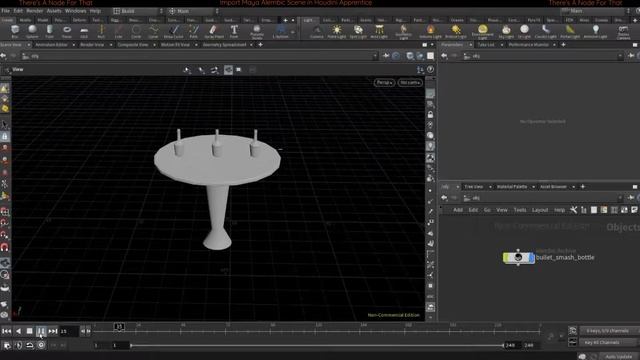Toggle display flag on bullet_smash_bottle node
This screenshot has width=640, height=360.
[531, 258]
